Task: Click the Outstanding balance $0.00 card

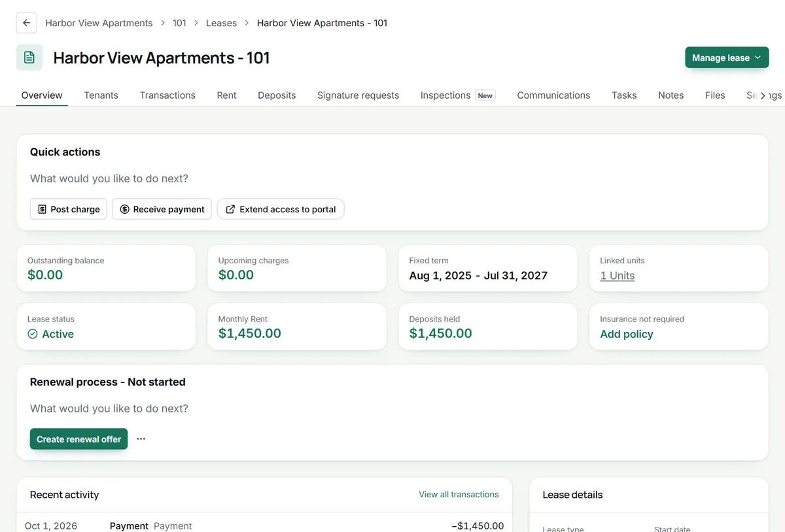Action: tap(106, 268)
